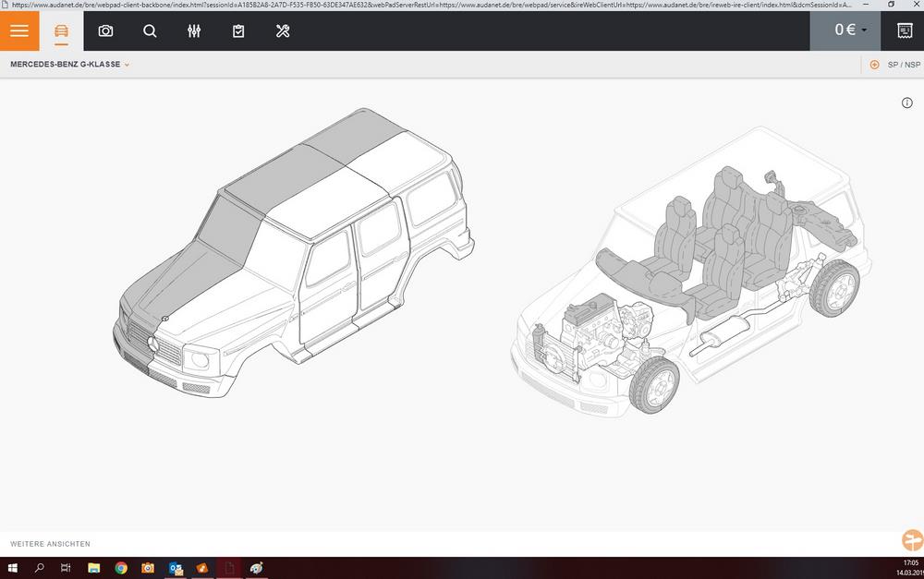This screenshot has width=924, height=579.
Task: Open the calculation settings sliders icon
Action: (194, 30)
